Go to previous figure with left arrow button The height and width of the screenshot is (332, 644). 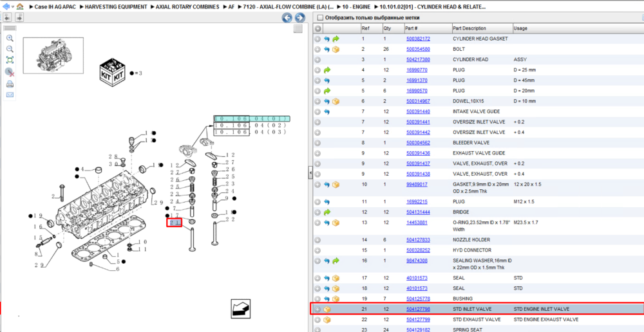pyautogui.click(x=7, y=17)
